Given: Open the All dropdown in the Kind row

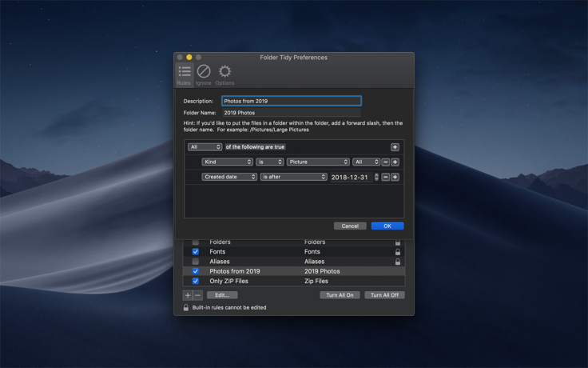Looking at the screenshot, I should click(366, 162).
